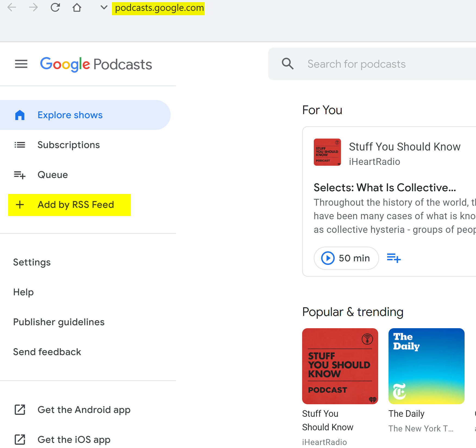476x448 pixels.
Task: Open Publisher guidelines link
Action: tap(59, 322)
